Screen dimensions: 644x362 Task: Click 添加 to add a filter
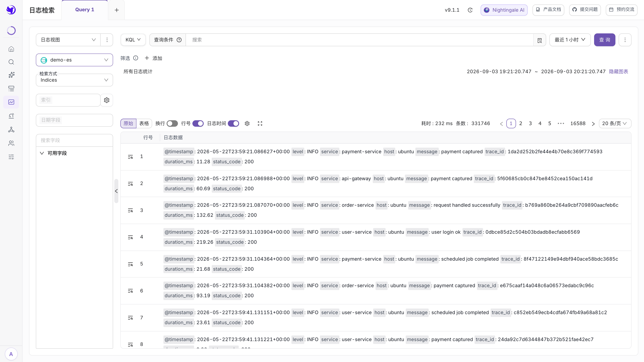click(154, 58)
